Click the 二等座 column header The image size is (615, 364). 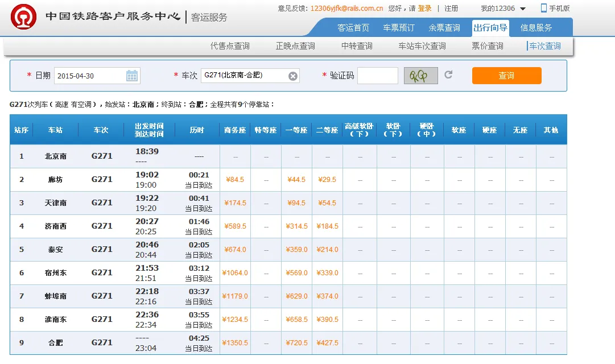click(x=327, y=130)
